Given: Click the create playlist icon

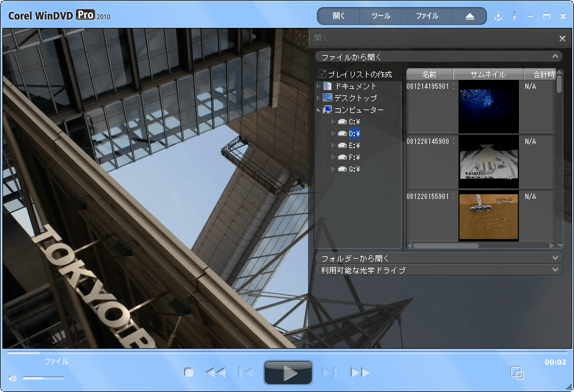Looking at the screenshot, I should point(322,73).
